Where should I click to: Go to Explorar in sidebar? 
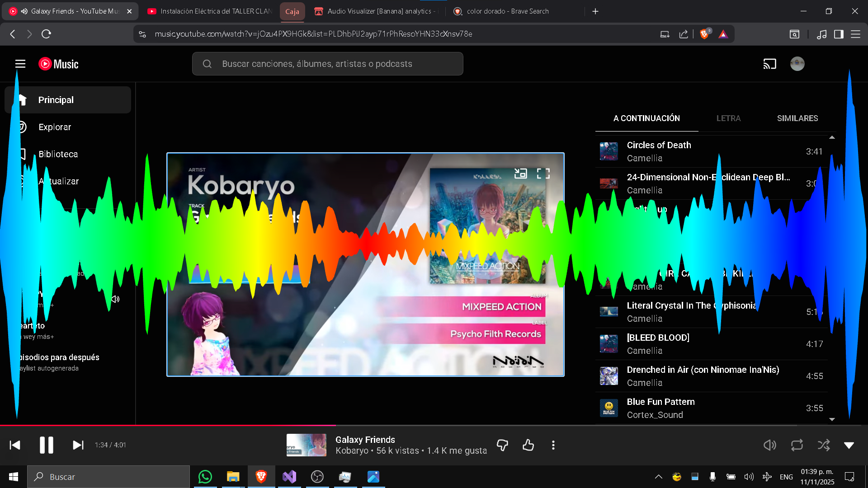55,127
